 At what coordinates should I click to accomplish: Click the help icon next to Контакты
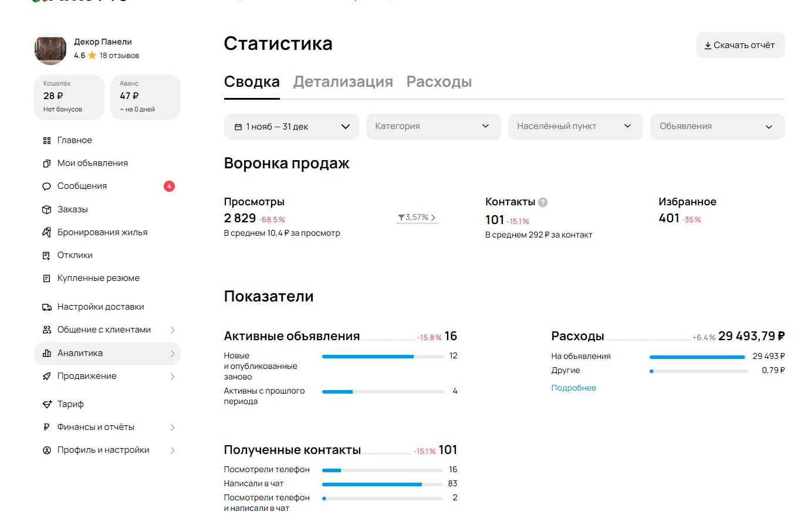543,202
